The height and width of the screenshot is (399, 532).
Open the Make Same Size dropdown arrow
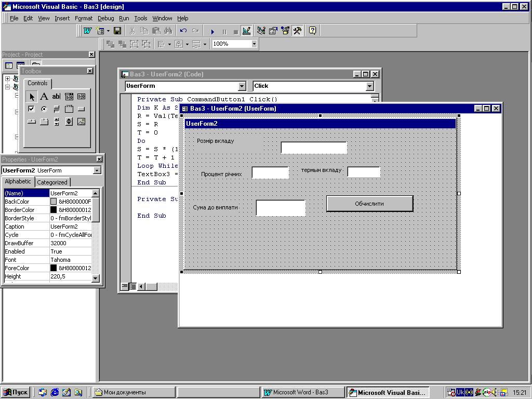coord(205,44)
